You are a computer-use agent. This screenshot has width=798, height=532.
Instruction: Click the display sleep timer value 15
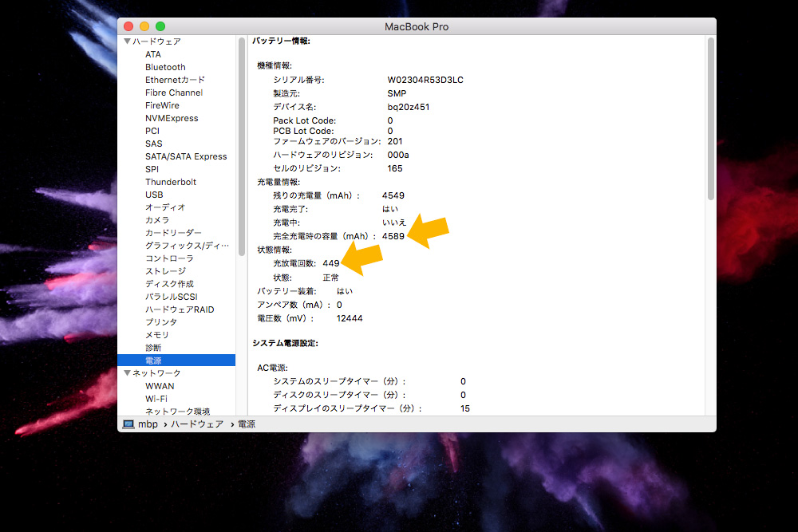(x=465, y=408)
